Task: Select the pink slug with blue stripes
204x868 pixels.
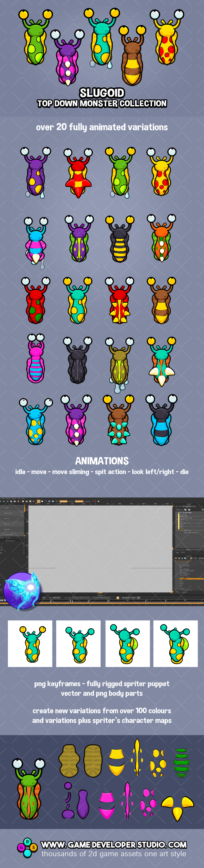Action: coord(36,358)
